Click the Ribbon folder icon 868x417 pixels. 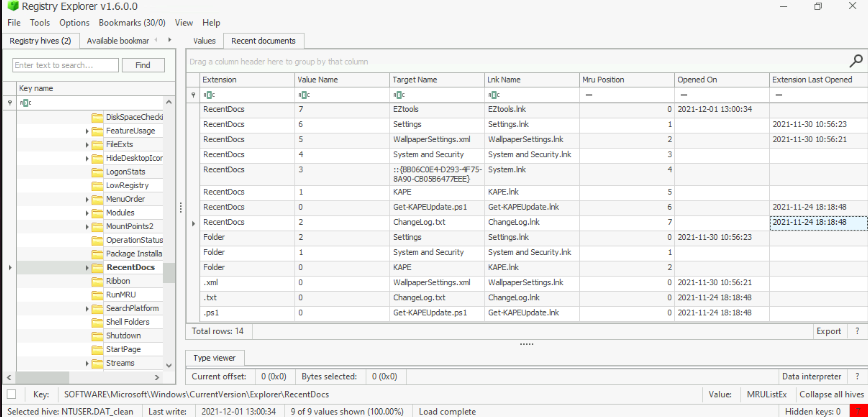tap(97, 281)
